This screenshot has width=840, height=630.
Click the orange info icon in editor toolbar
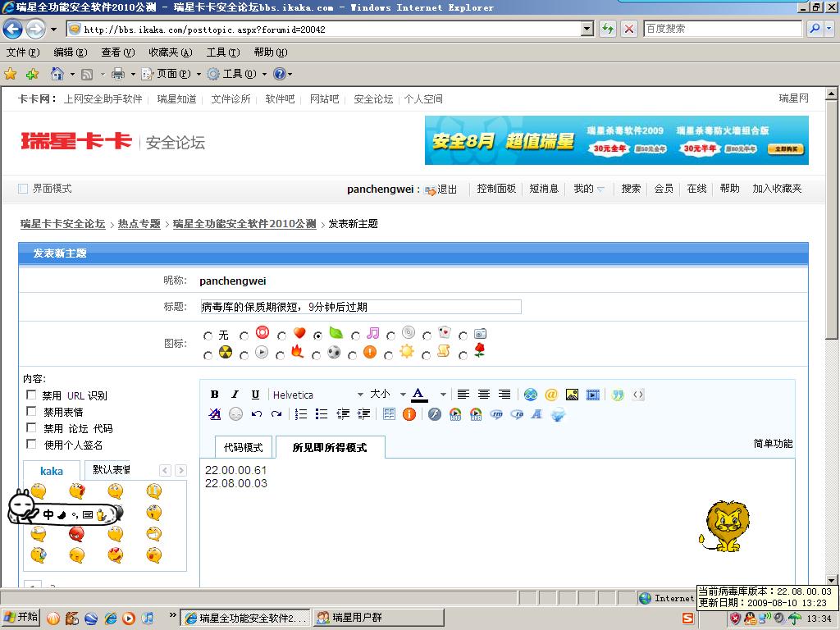click(409, 414)
